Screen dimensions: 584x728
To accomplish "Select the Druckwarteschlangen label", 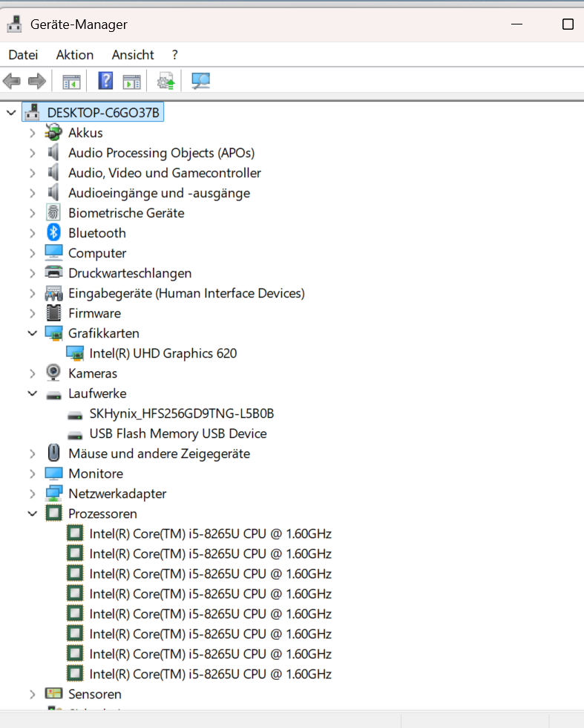I will tap(130, 274).
